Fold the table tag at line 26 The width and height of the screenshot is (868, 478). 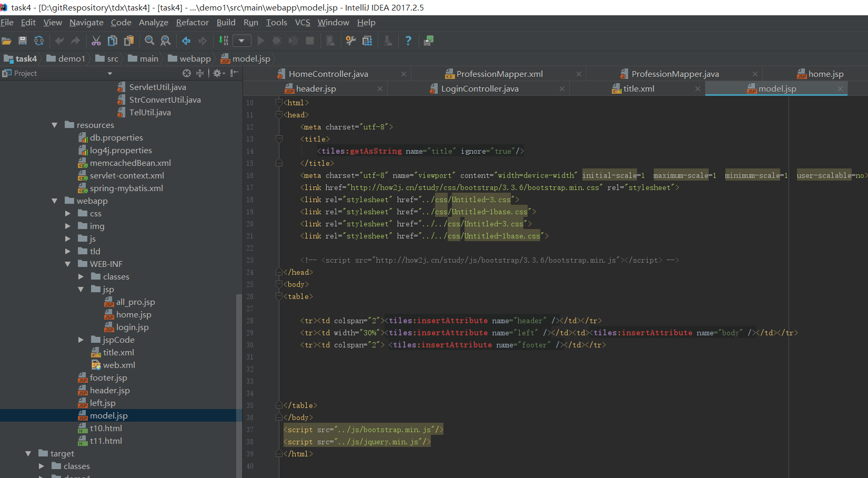pos(279,296)
